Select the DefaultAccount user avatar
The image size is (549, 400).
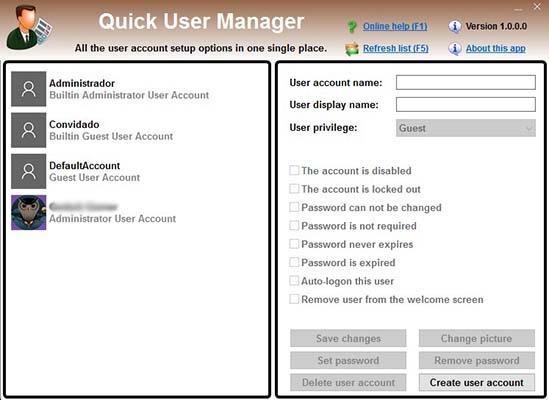[x=28, y=171]
